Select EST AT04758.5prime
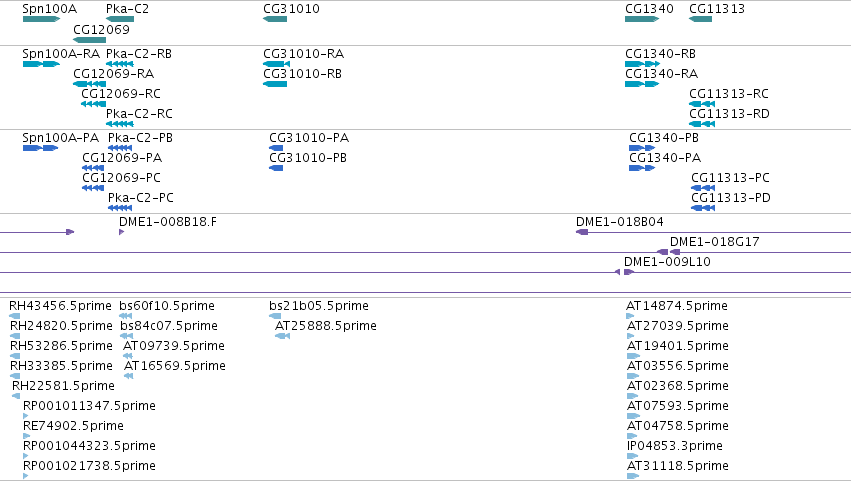Screen dimensions: 851x481 (x=678, y=427)
